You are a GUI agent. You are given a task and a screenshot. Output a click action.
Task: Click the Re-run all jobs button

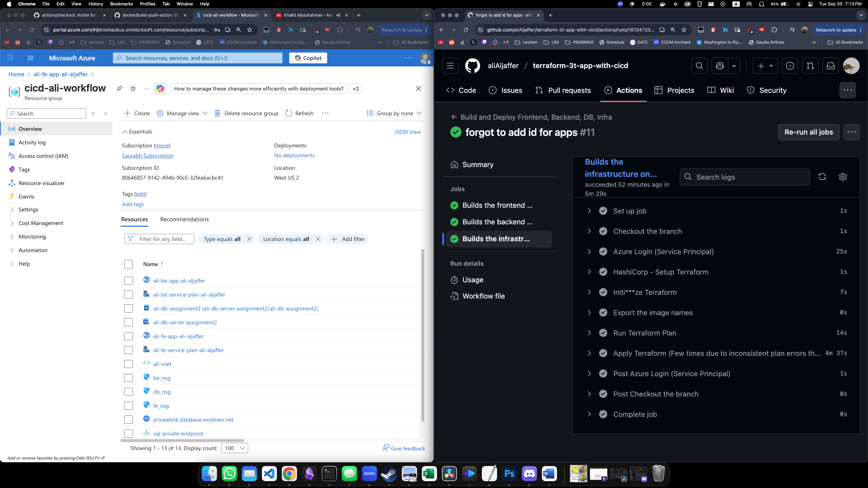click(x=808, y=132)
